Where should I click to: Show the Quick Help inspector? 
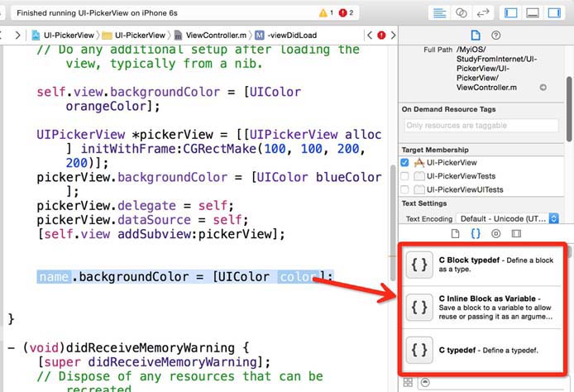pos(496,35)
